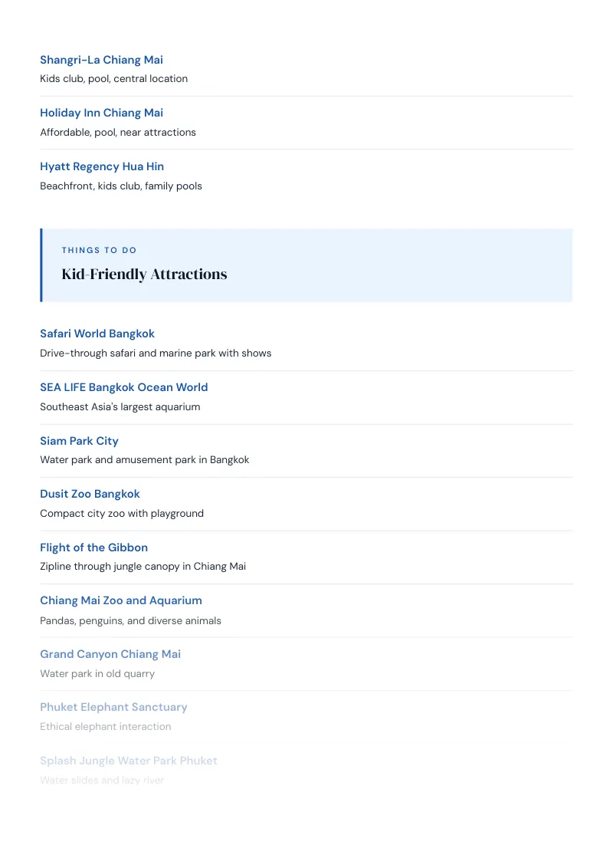Click 'Kids club, pool, central location' description

point(113,79)
